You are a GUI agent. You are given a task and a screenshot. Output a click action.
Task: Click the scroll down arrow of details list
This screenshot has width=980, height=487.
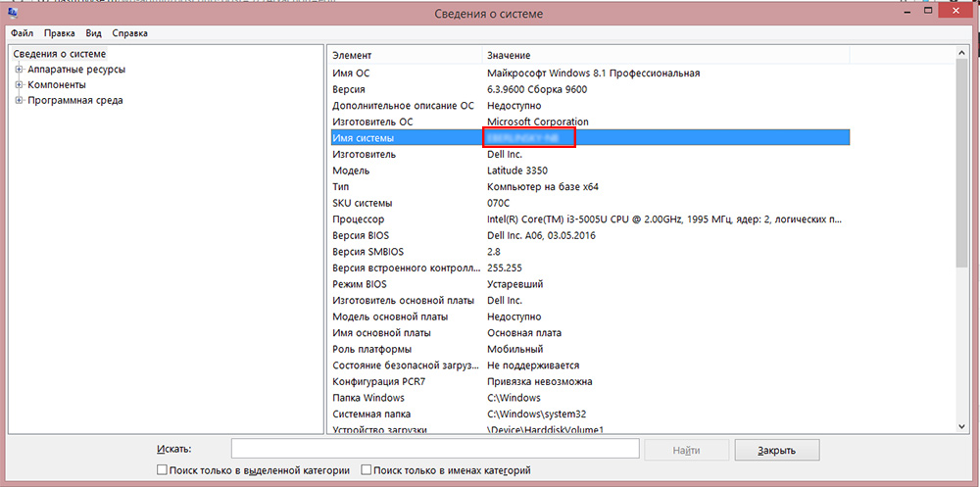pos(961,426)
